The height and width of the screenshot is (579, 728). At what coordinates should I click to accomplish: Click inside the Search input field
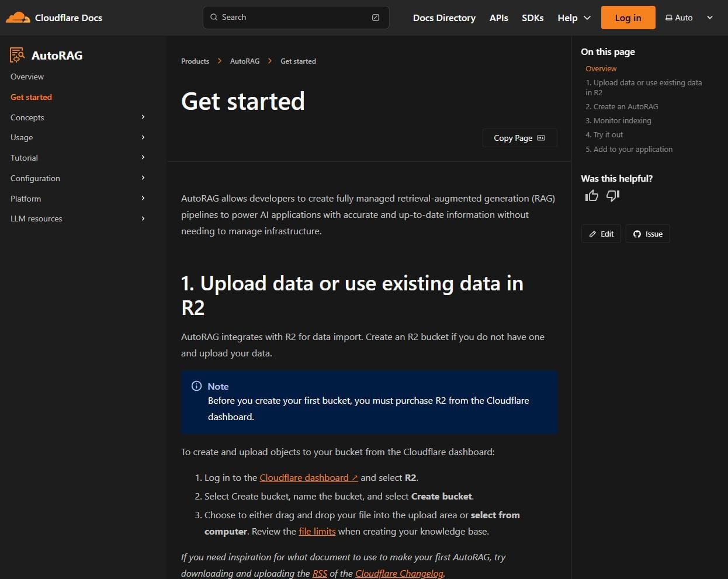click(292, 17)
